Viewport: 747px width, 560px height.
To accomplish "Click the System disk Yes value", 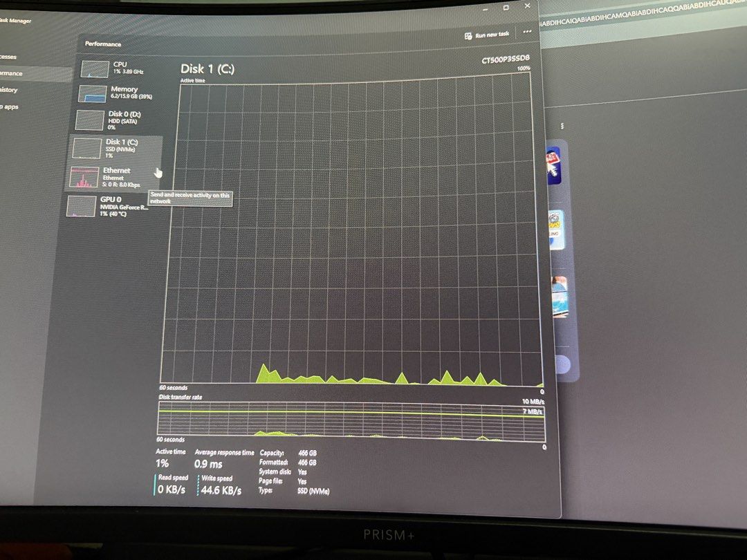I will 302,472.
